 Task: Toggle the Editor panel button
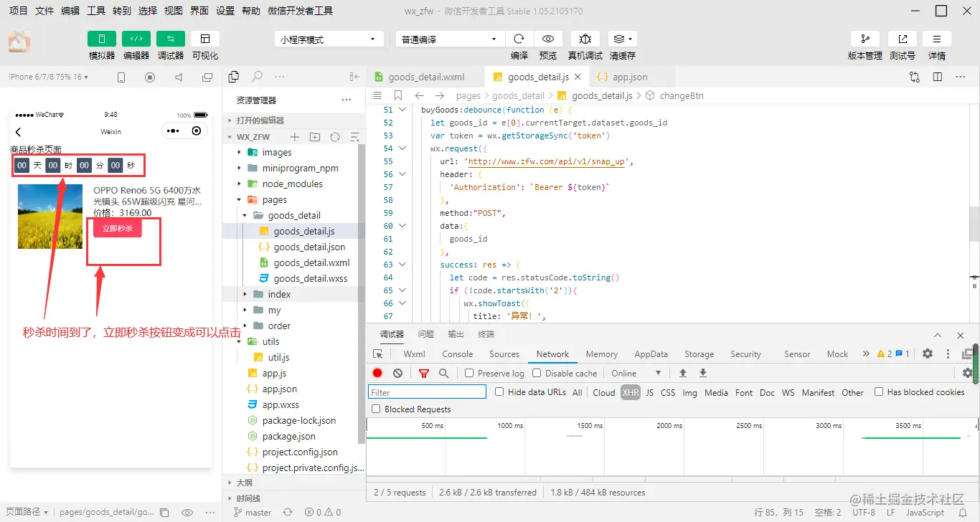click(136, 39)
